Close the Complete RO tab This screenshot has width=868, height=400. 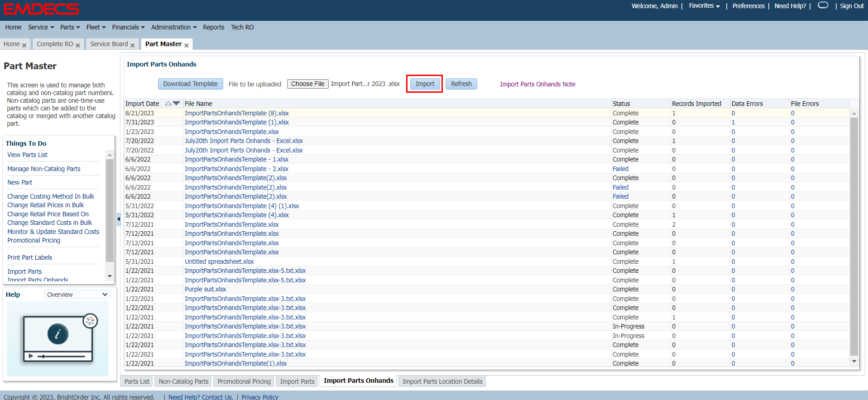78,45
